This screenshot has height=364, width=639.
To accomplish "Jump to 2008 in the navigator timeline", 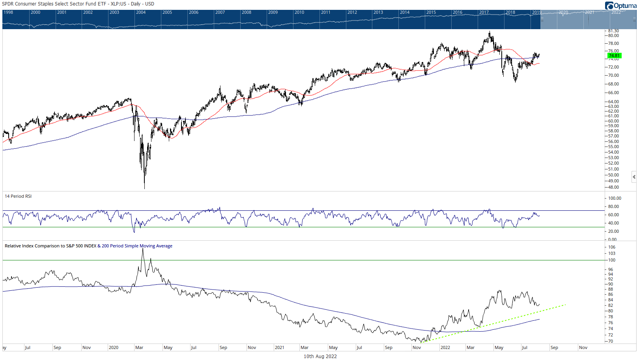I will pos(247,12).
